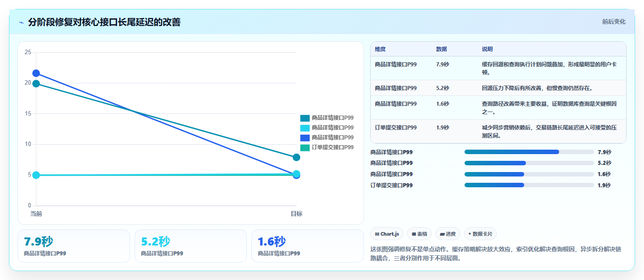This screenshot has height=280, width=644.
Task: Click the 5.2秒 table cell
Action: pos(442,88)
